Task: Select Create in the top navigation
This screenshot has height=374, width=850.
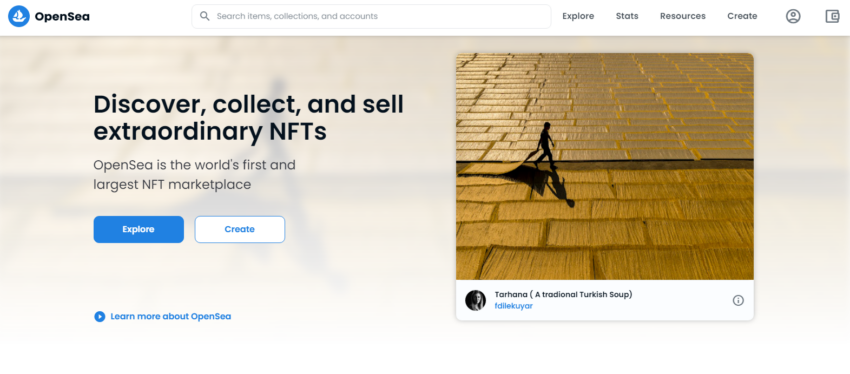Action: (x=742, y=16)
